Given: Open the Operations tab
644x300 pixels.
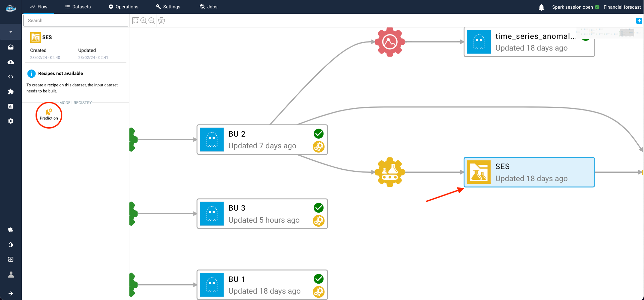Looking at the screenshot, I should [x=123, y=7].
